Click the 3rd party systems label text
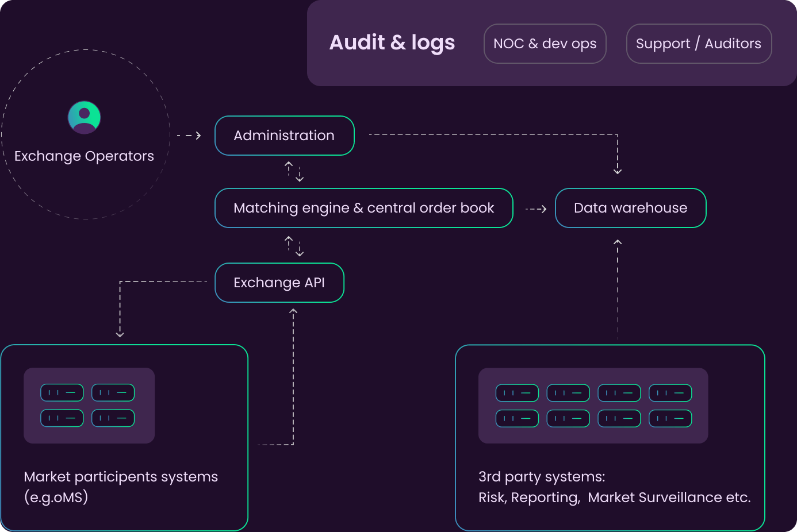Viewport: 797px width, 532px height. coord(542,477)
